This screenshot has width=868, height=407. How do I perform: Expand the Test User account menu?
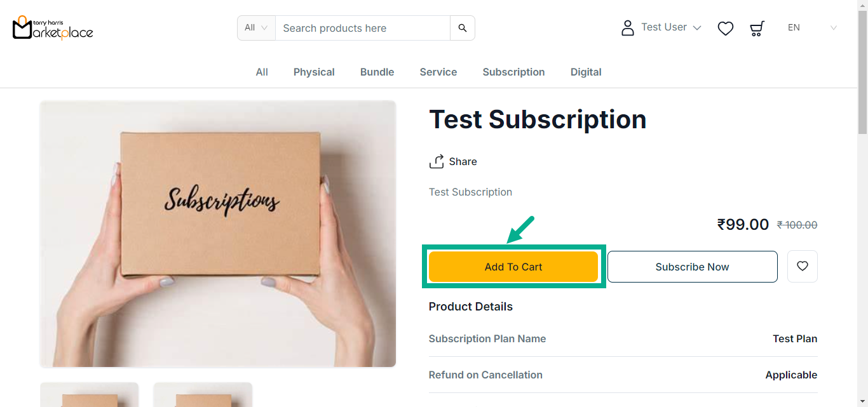tap(671, 27)
